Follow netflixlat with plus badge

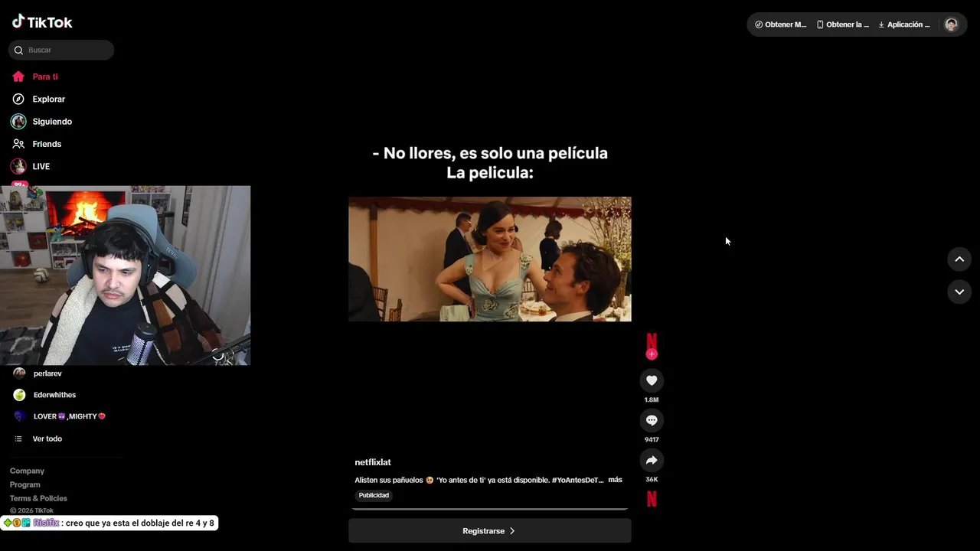point(652,354)
